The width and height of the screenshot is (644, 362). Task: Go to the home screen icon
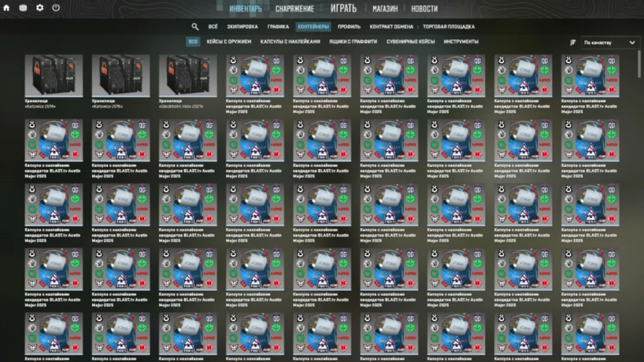(x=7, y=8)
